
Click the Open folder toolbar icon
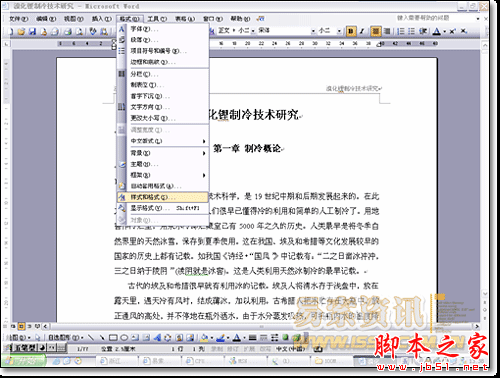(x=22, y=31)
